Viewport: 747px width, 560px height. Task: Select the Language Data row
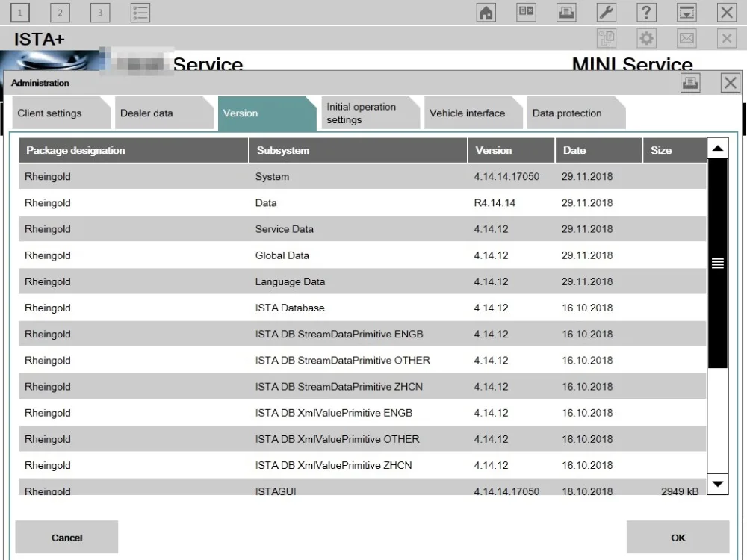(x=362, y=281)
